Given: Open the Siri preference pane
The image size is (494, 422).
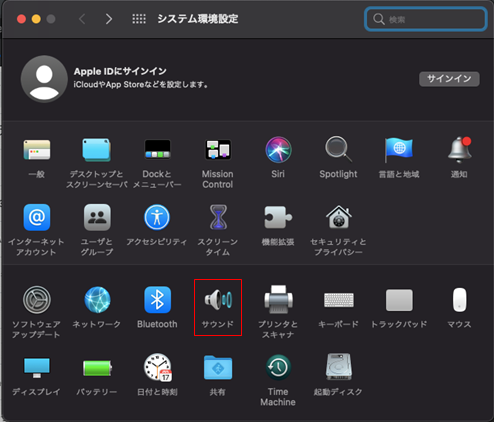Looking at the screenshot, I should 278,150.
